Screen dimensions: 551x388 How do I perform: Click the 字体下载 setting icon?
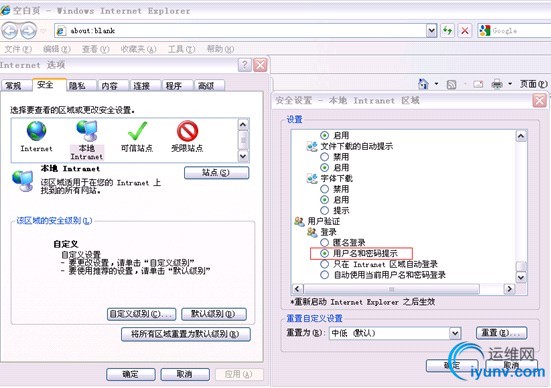point(312,178)
